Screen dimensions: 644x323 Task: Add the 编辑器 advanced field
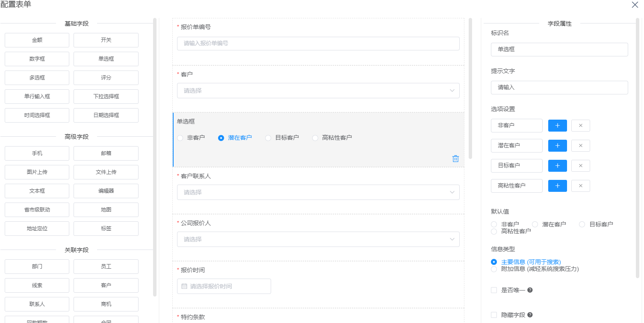(106, 191)
